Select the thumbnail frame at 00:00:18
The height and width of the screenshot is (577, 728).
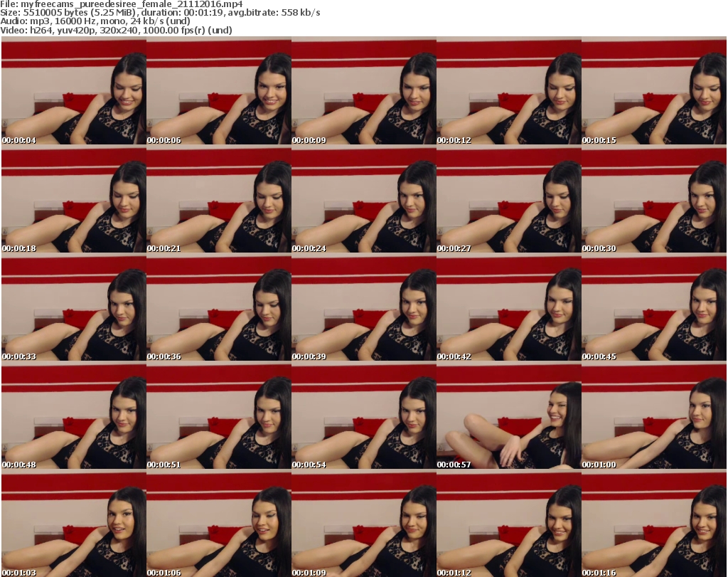coord(74,198)
